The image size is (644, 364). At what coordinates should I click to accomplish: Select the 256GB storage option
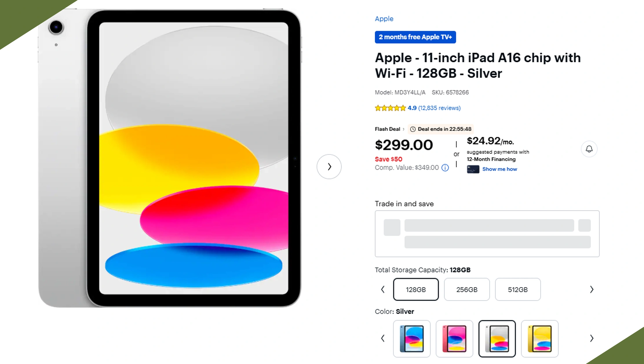tap(467, 289)
